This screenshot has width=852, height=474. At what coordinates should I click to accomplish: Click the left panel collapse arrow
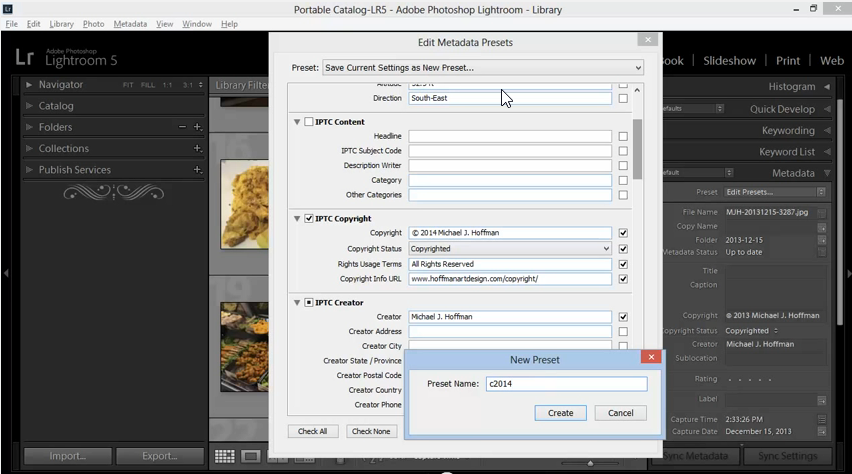pos(6,273)
